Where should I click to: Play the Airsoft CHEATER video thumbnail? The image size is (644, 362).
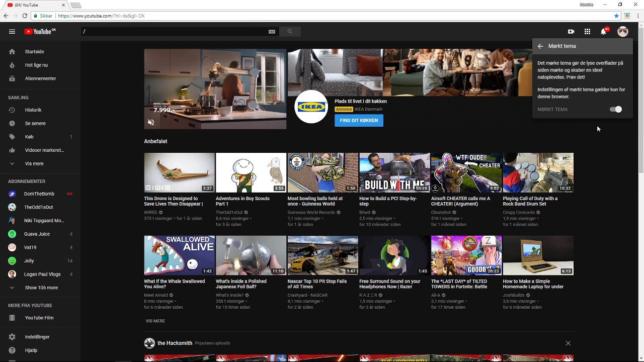[x=466, y=173]
